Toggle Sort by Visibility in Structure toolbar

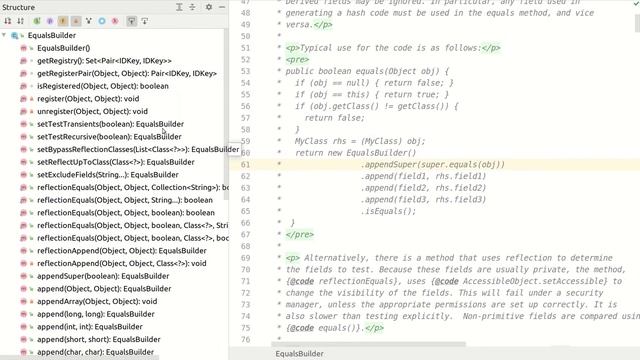tap(7, 21)
